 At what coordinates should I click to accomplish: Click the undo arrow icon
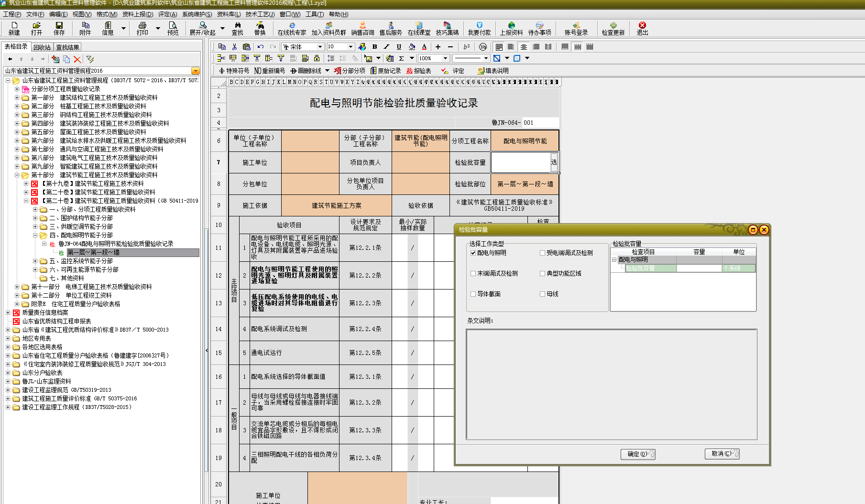[260, 46]
